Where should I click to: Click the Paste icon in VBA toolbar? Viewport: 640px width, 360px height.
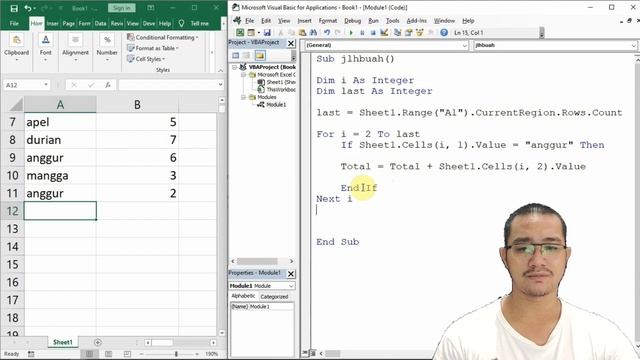coord(302,33)
